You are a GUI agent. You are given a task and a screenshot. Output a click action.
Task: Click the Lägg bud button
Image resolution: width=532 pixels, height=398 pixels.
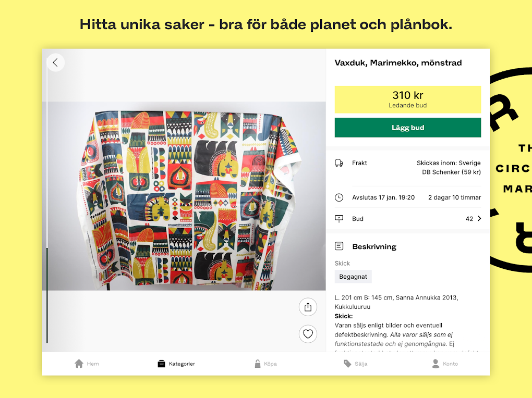click(408, 128)
